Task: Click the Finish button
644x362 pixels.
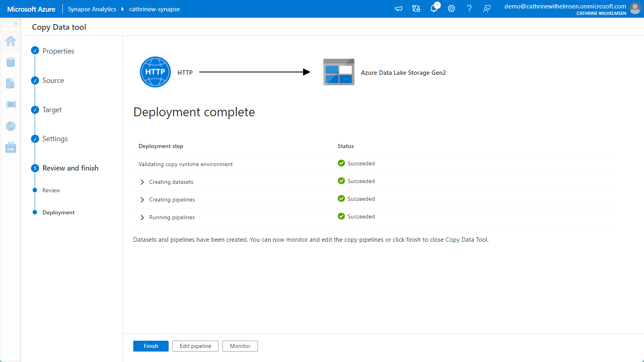Action: coord(151,346)
